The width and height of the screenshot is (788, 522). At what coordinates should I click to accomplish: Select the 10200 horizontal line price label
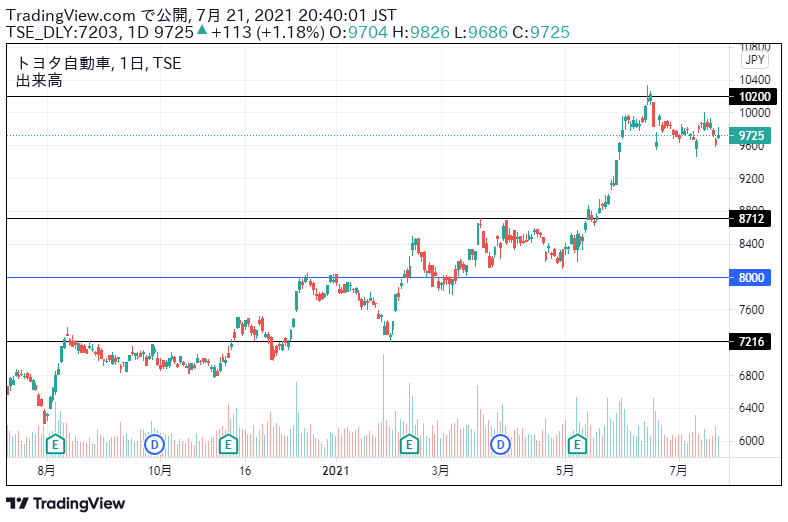[753, 96]
